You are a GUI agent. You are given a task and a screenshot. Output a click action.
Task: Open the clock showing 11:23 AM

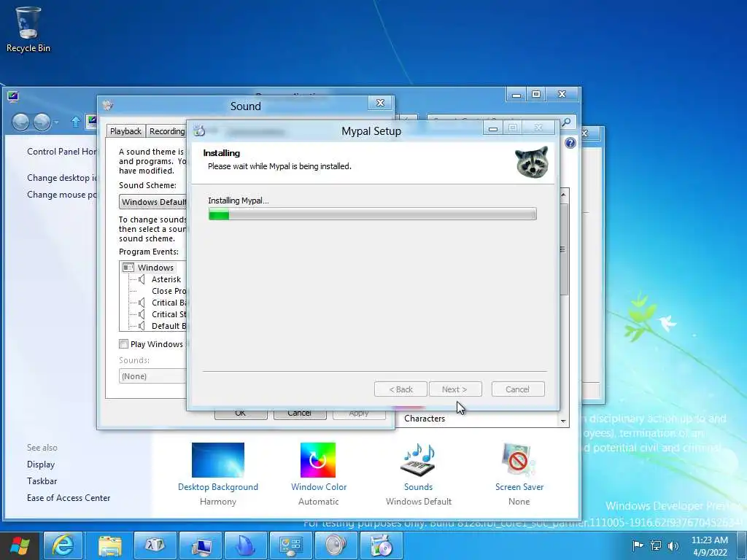pyautogui.click(x=710, y=545)
